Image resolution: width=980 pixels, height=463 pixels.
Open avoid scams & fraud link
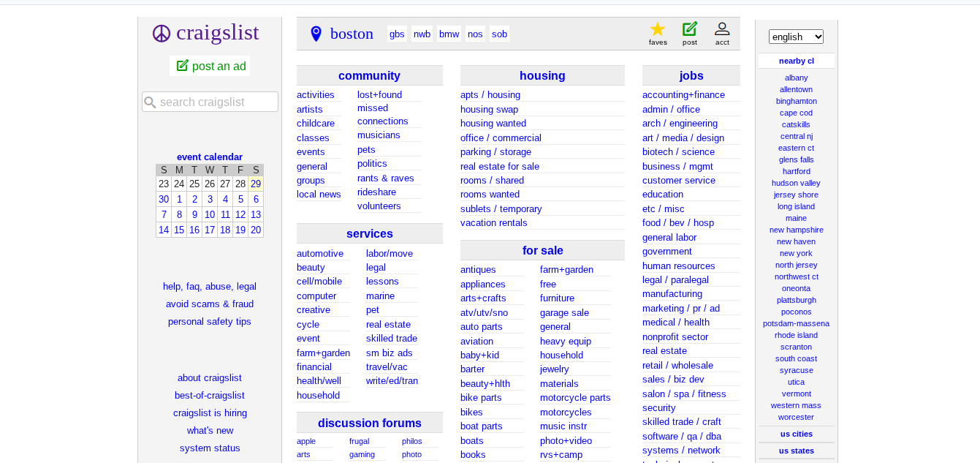click(x=210, y=304)
